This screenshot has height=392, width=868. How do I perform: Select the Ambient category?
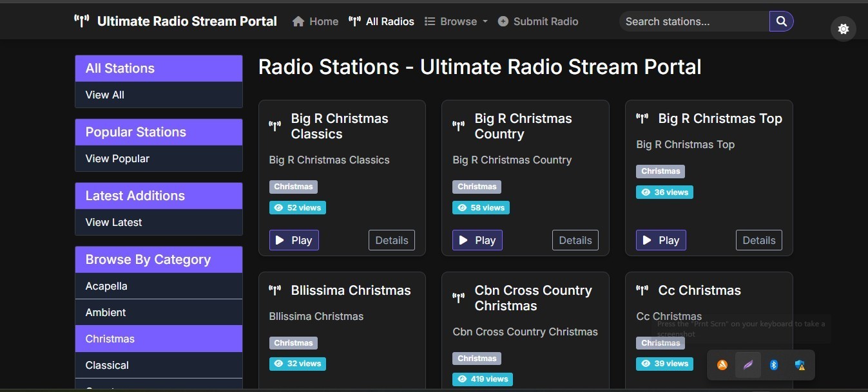(159, 312)
